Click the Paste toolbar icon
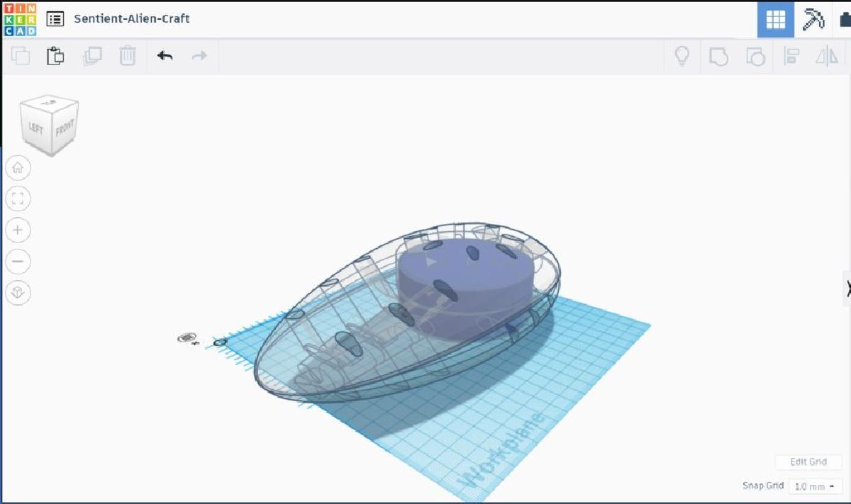The height and width of the screenshot is (504, 851). [x=55, y=56]
